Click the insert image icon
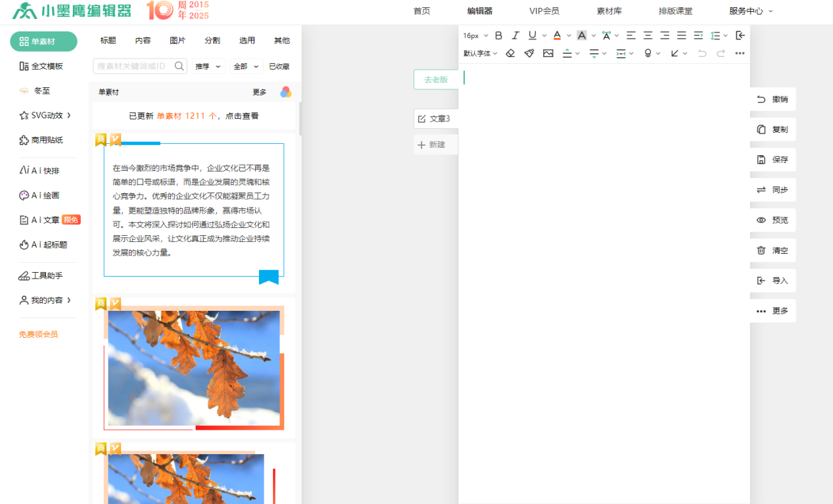The width and height of the screenshot is (833, 504). click(x=548, y=53)
